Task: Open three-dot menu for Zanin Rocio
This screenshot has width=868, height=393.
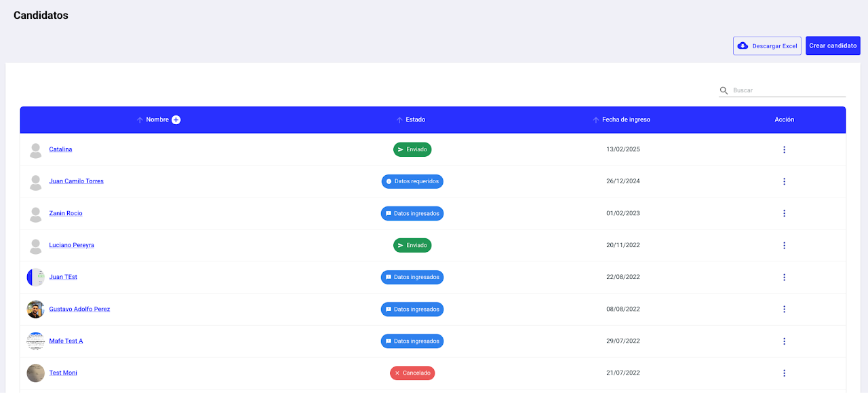Action: [x=784, y=213]
